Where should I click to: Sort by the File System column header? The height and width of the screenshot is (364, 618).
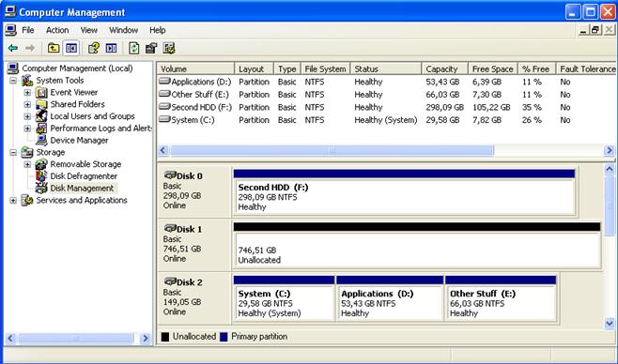(x=325, y=68)
